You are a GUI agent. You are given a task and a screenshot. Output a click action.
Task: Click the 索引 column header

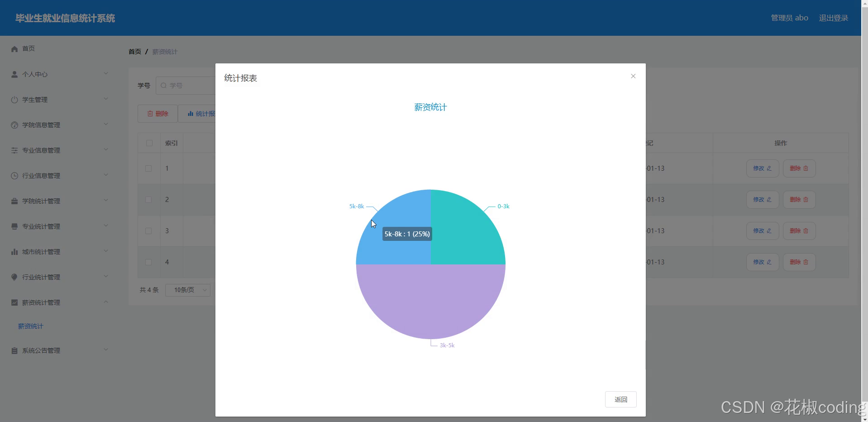click(172, 143)
